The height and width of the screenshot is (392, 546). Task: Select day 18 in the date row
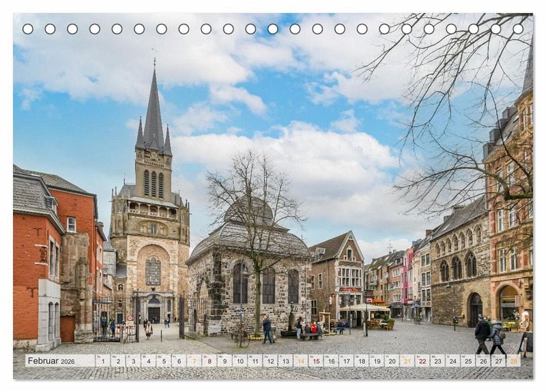361,361
